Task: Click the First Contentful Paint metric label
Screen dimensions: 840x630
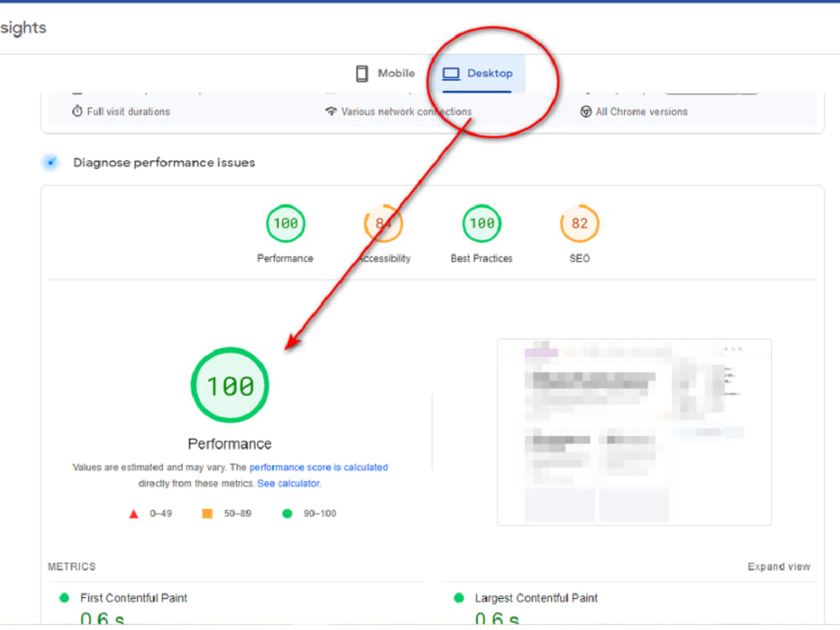Action: pyautogui.click(x=134, y=598)
